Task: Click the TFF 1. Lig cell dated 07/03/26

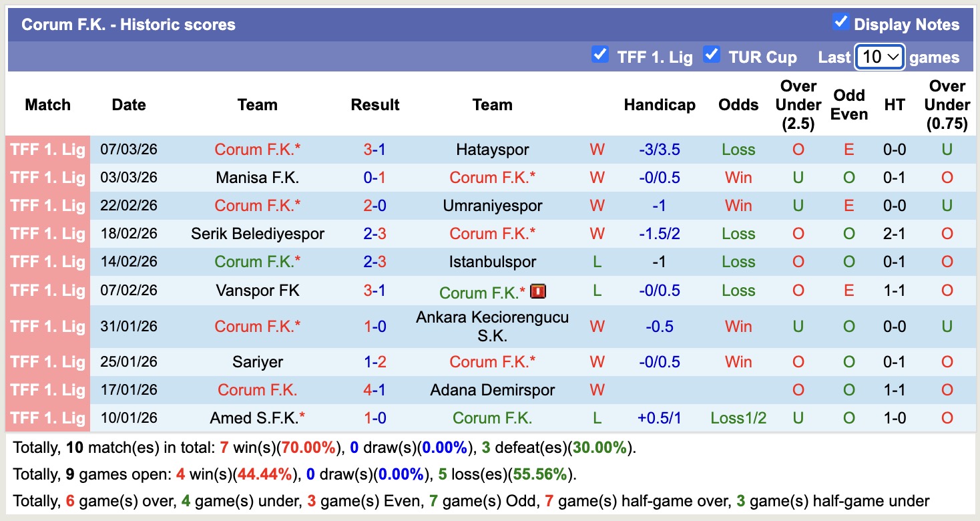Action: click(47, 150)
